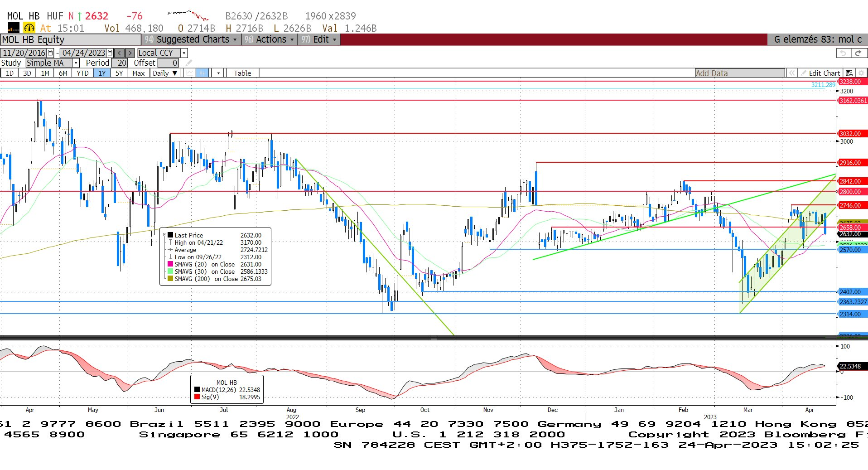Select the 6M time range tab
The height and width of the screenshot is (470, 868).
pyautogui.click(x=63, y=73)
